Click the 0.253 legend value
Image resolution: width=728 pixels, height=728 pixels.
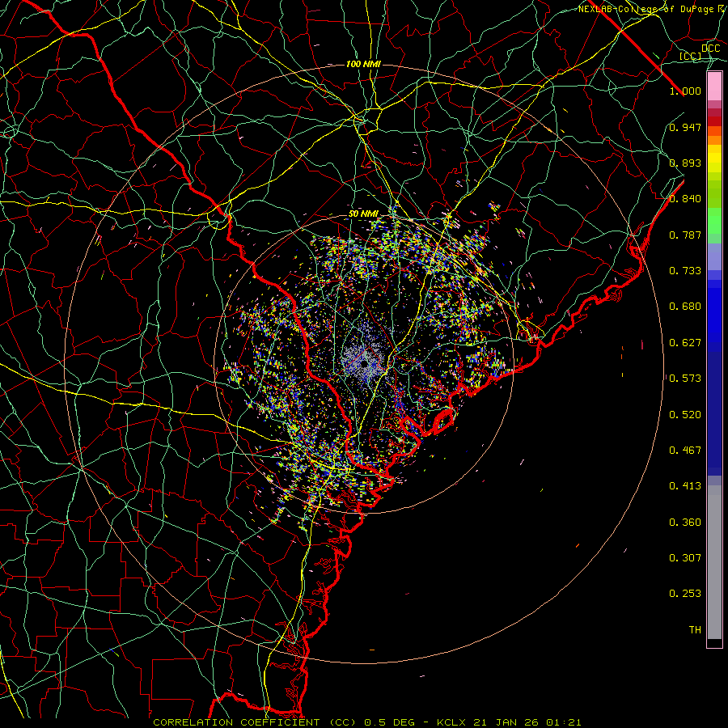coord(685,594)
